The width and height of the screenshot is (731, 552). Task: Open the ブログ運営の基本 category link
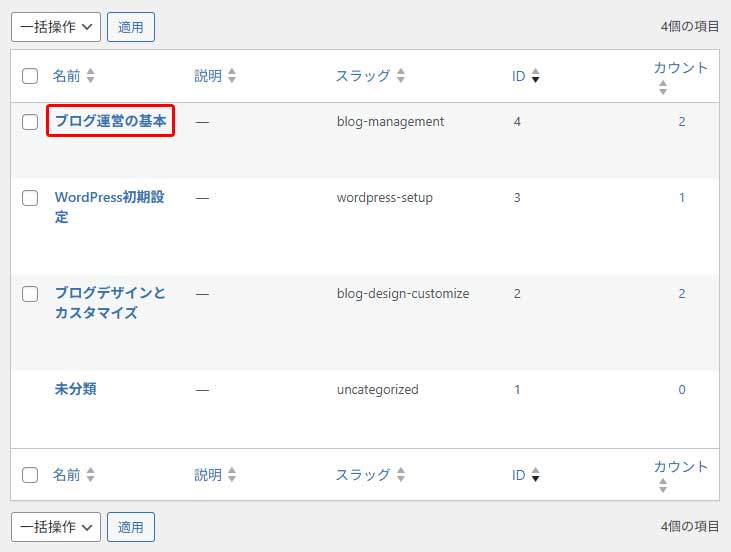click(110, 121)
